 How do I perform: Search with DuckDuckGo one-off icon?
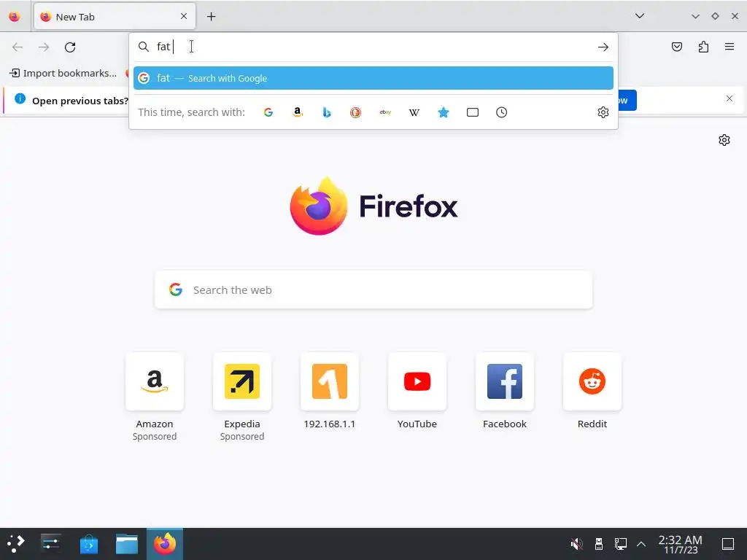(x=356, y=112)
